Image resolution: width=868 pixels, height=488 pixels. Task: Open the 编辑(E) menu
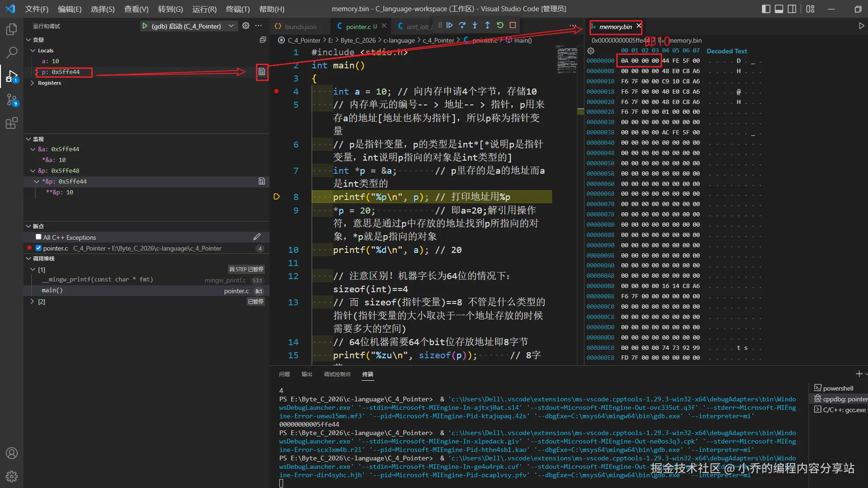click(70, 9)
